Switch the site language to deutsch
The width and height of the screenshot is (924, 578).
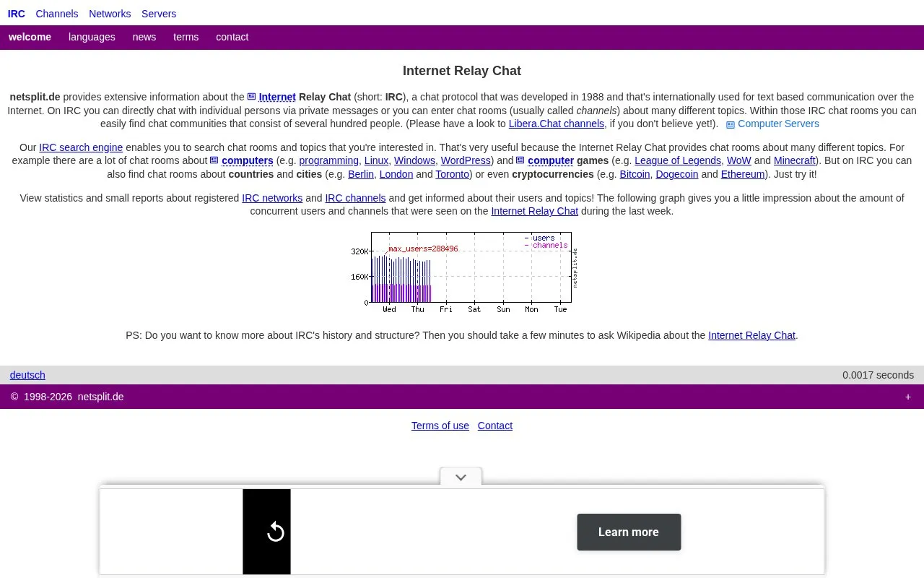pyautogui.click(x=27, y=375)
